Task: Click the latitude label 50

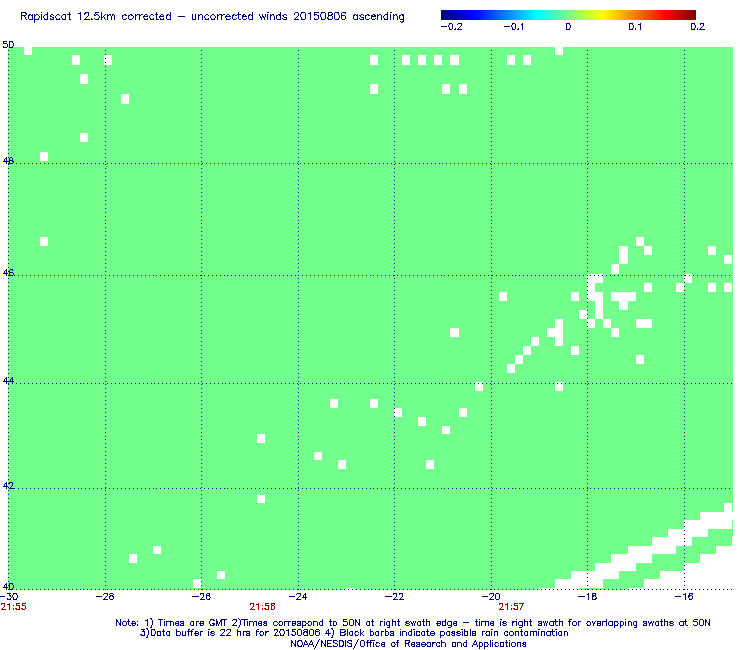Action: [x=8, y=45]
